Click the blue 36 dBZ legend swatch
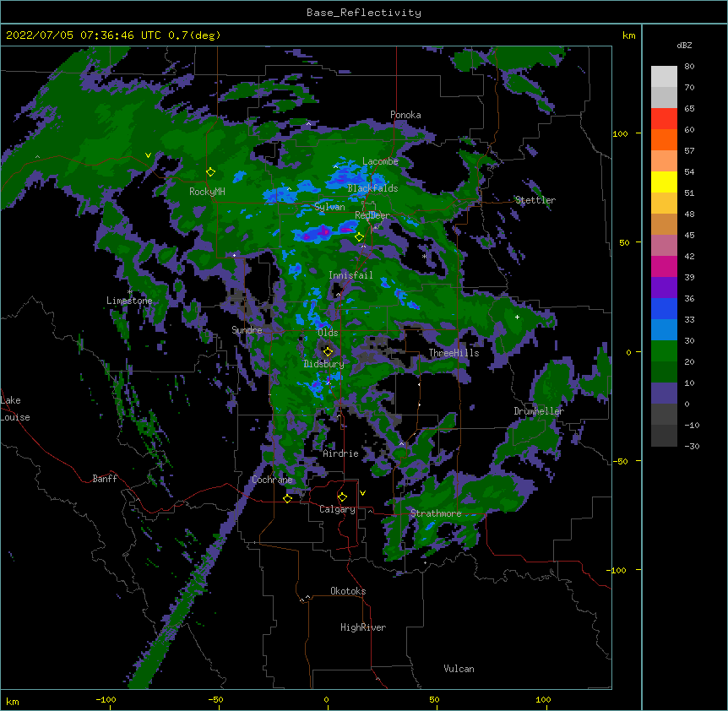The image size is (728, 711). click(664, 308)
